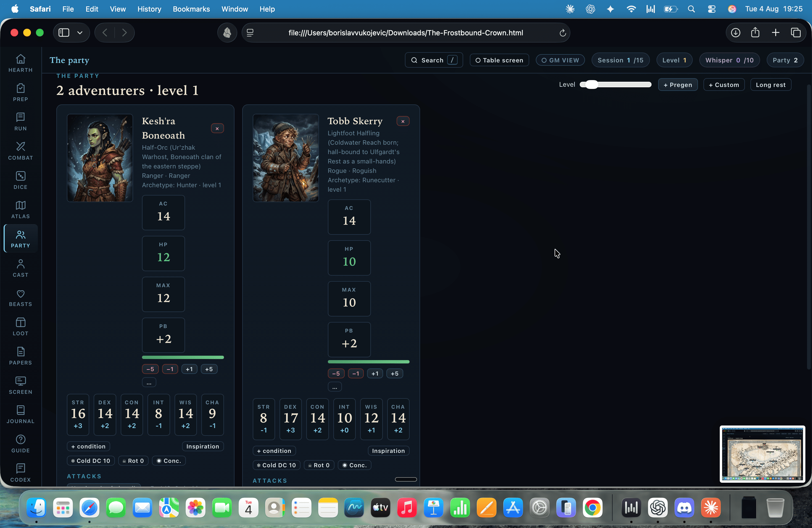
Task: Toggle GM VIEW mode
Action: point(560,60)
